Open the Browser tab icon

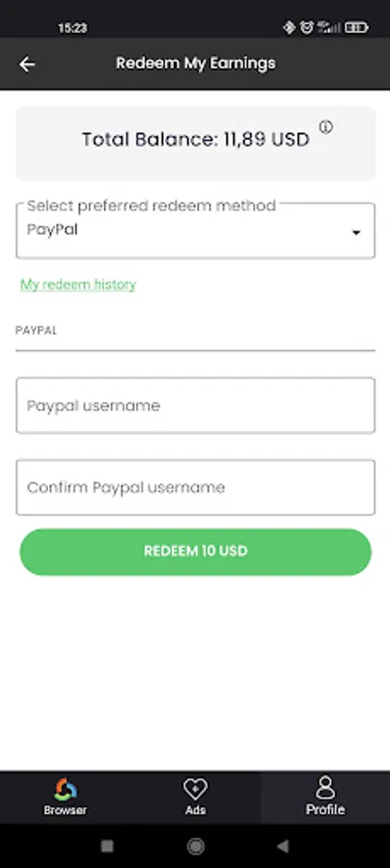(66, 789)
